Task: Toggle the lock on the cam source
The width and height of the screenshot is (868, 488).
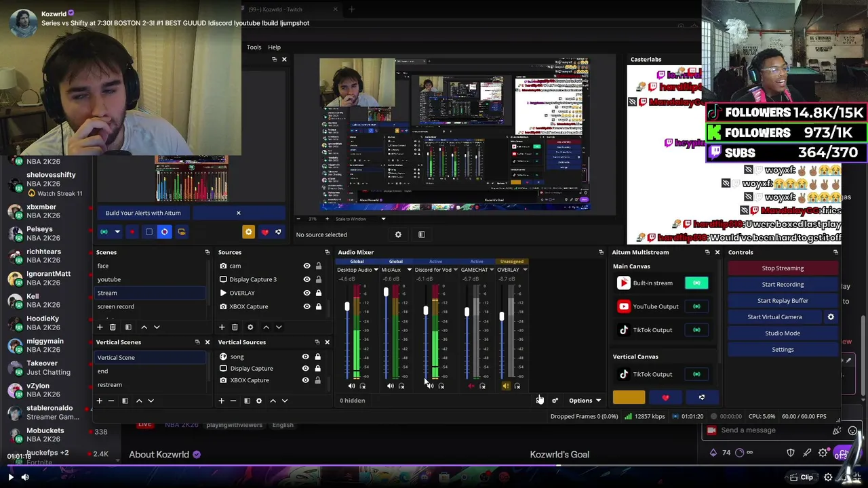Action: (x=318, y=266)
